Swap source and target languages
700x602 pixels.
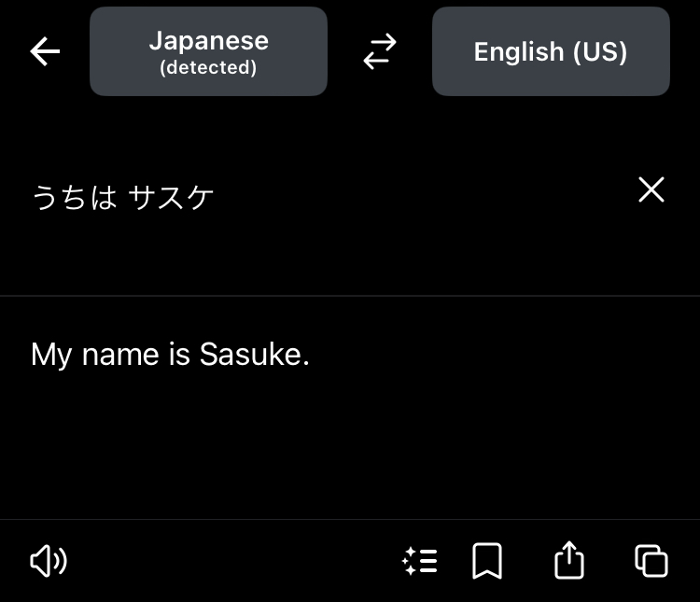click(380, 51)
